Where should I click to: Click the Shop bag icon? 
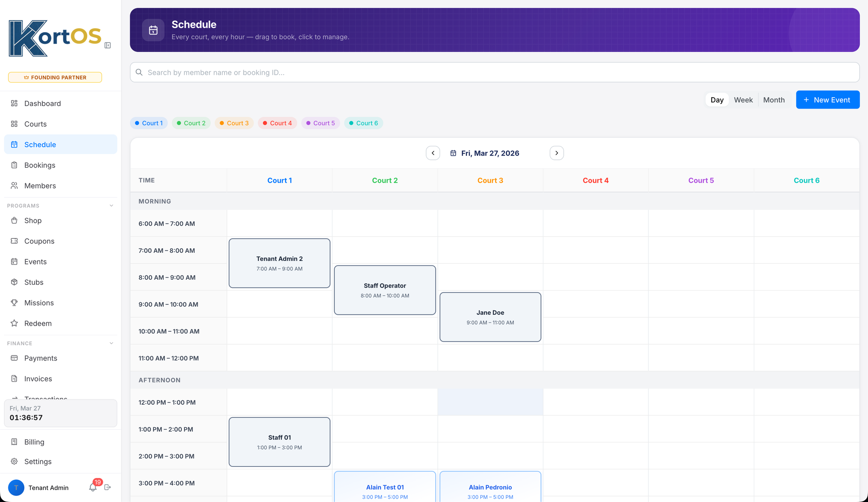click(14, 221)
